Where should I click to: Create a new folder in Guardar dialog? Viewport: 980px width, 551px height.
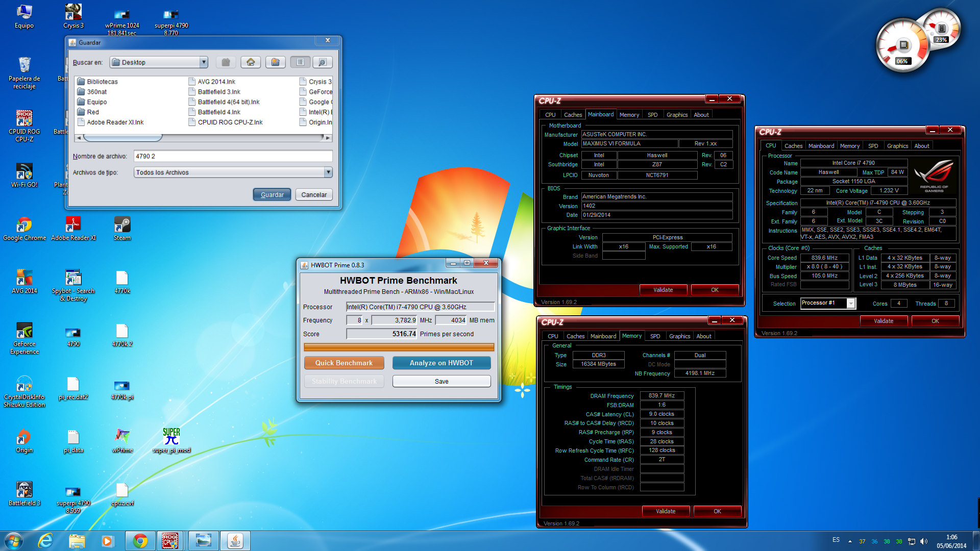click(275, 62)
